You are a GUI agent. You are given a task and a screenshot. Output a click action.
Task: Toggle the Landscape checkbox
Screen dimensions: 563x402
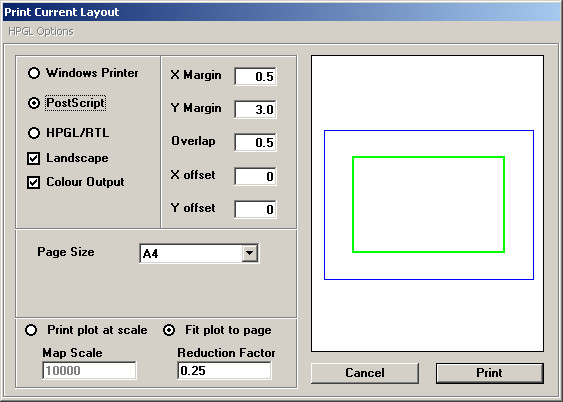pyautogui.click(x=33, y=158)
